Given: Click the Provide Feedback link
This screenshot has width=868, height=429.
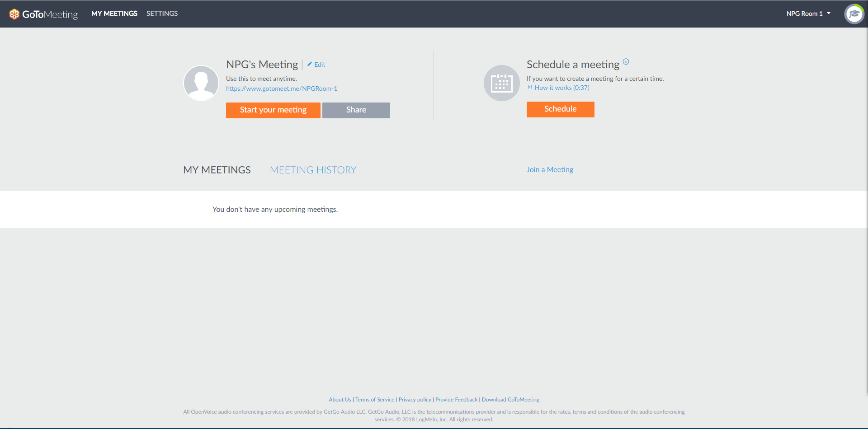Looking at the screenshot, I should coord(457,400).
